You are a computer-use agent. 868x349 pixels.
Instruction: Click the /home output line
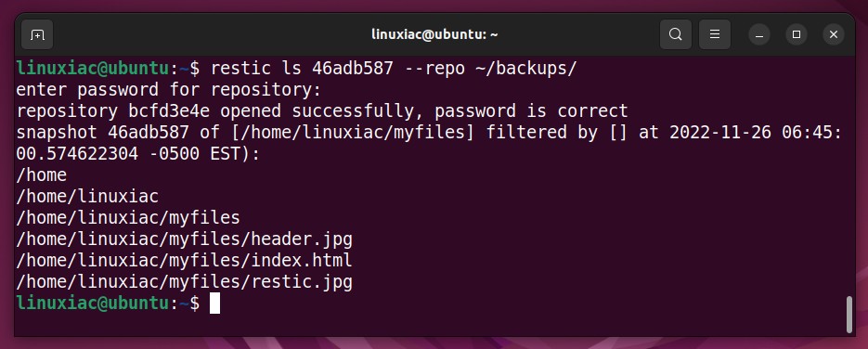coord(42,175)
